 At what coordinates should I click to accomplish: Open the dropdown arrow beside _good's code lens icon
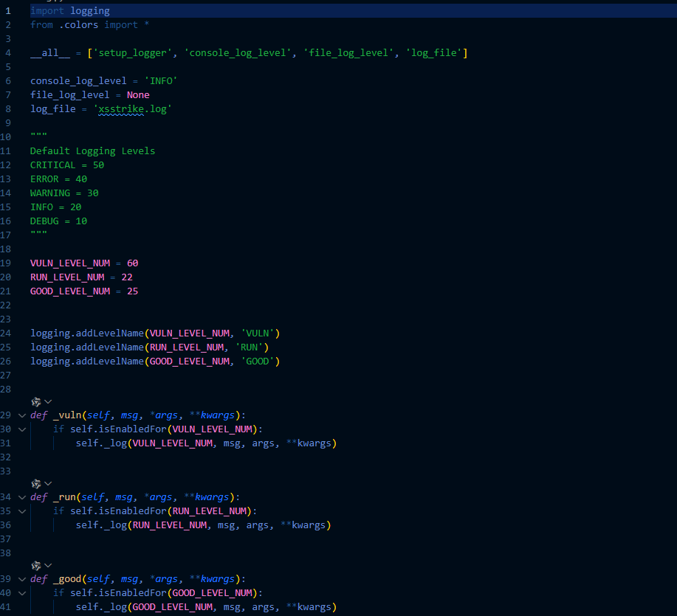(49, 566)
